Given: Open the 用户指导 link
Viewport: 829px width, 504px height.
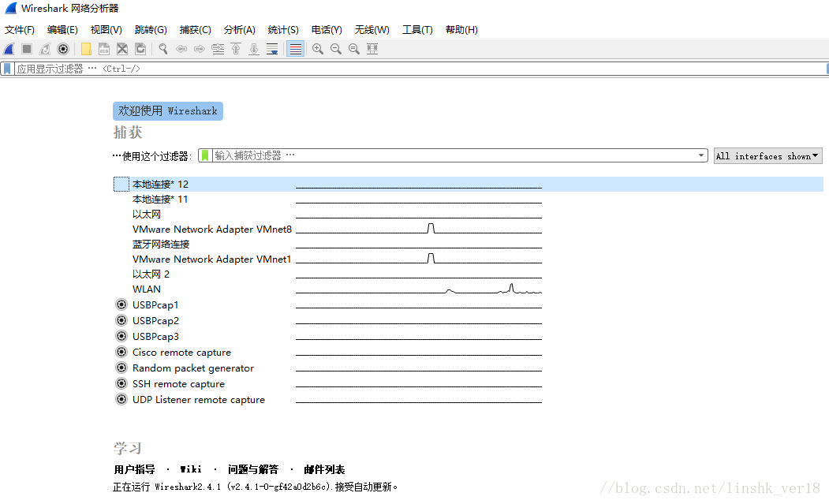Looking at the screenshot, I should tap(134, 469).
